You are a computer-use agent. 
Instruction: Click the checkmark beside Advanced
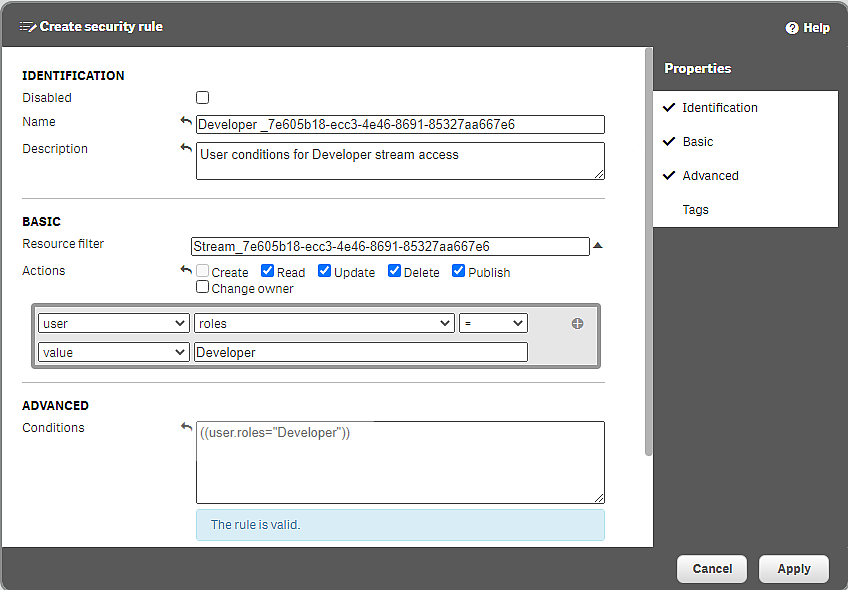tap(668, 175)
